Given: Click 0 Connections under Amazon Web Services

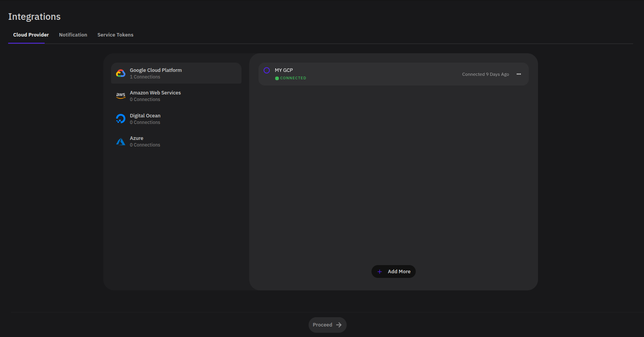Looking at the screenshot, I should (145, 100).
